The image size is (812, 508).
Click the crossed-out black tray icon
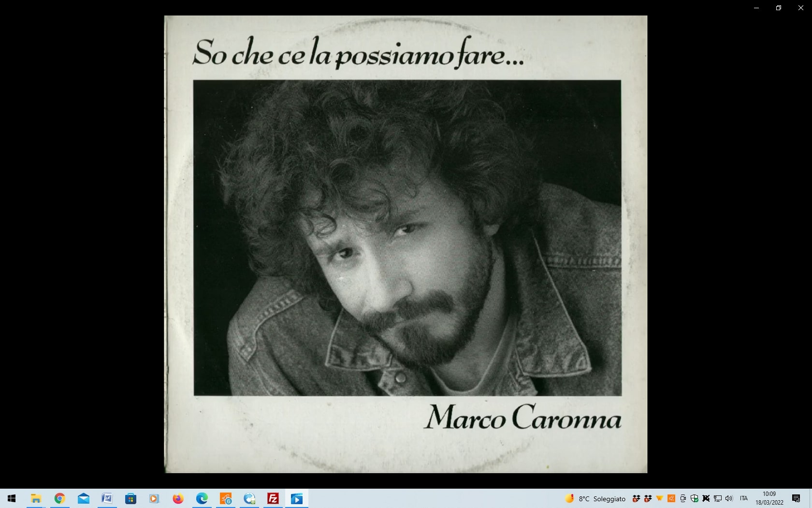click(x=706, y=498)
